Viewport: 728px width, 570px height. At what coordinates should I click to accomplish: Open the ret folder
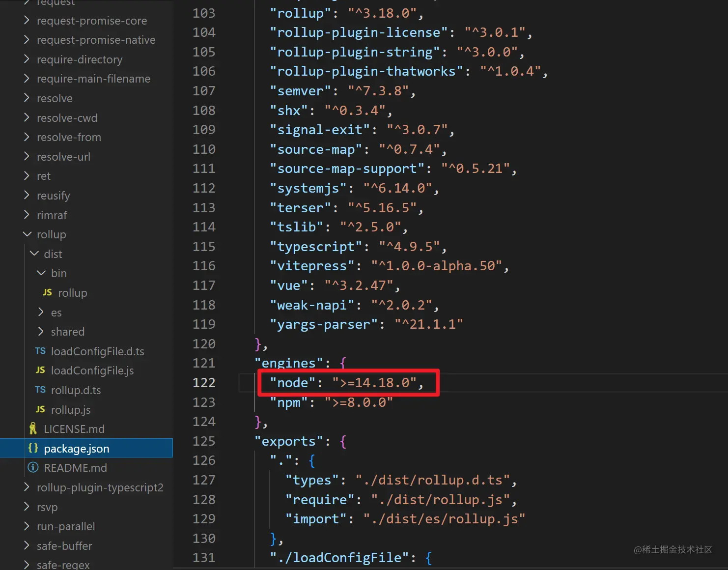tap(44, 176)
